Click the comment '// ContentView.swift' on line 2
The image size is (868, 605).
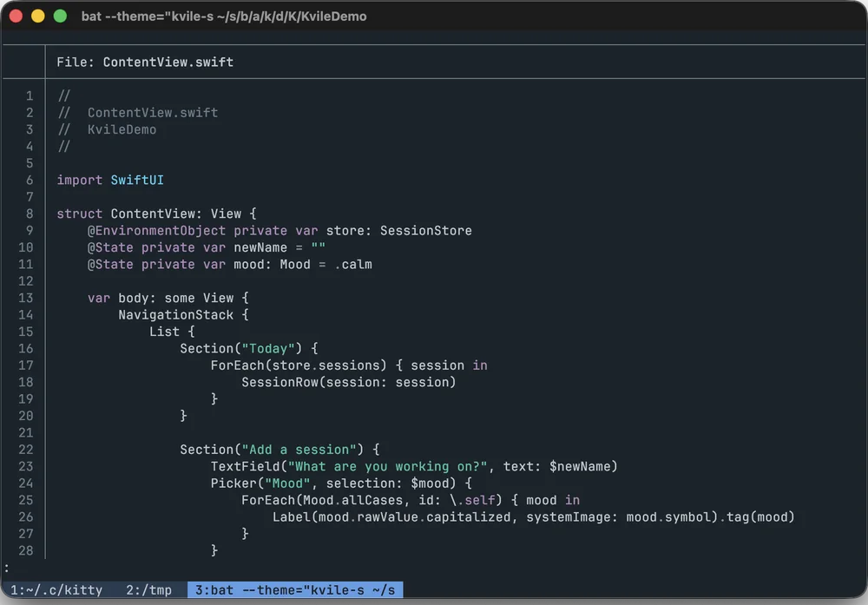tap(138, 113)
